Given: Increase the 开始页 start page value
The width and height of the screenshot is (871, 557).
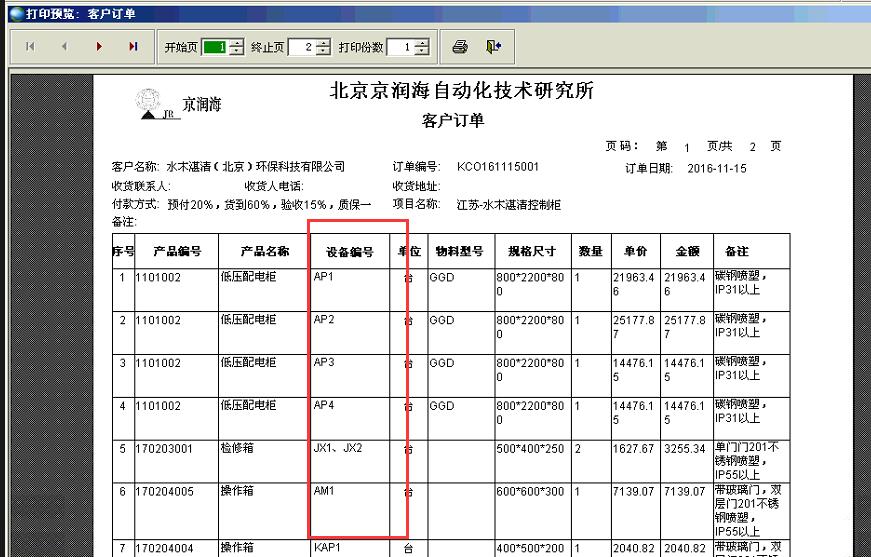Looking at the screenshot, I should point(237,43).
